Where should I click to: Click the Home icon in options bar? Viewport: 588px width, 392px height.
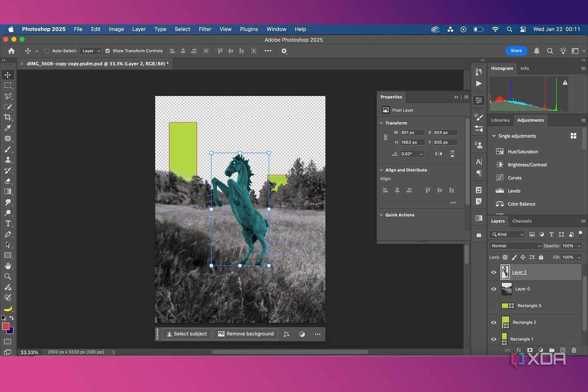(11, 51)
